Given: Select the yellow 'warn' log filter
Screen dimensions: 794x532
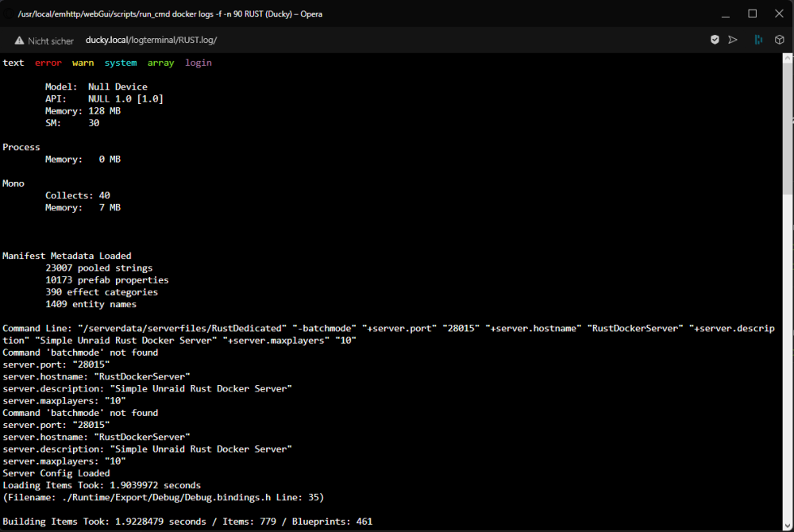Looking at the screenshot, I should click(x=83, y=63).
